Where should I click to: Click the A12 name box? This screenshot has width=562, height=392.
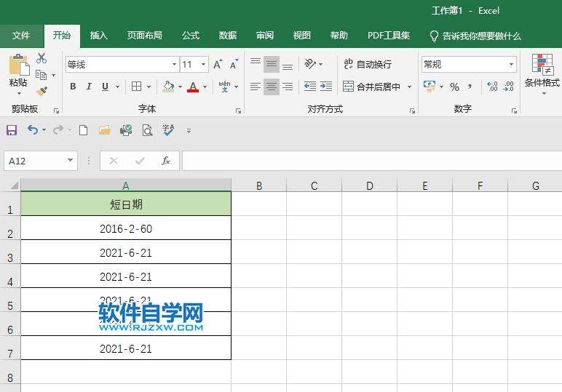(x=41, y=161)
